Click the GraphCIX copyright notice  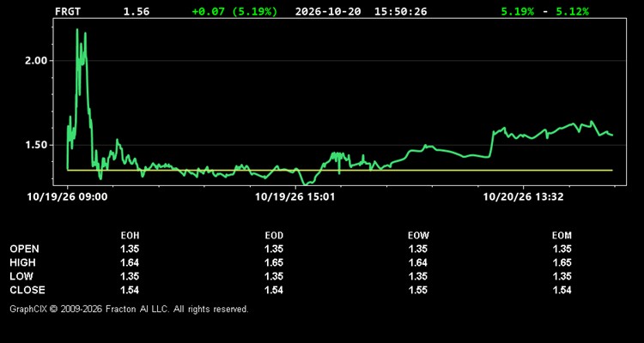[x=129, y=309]
